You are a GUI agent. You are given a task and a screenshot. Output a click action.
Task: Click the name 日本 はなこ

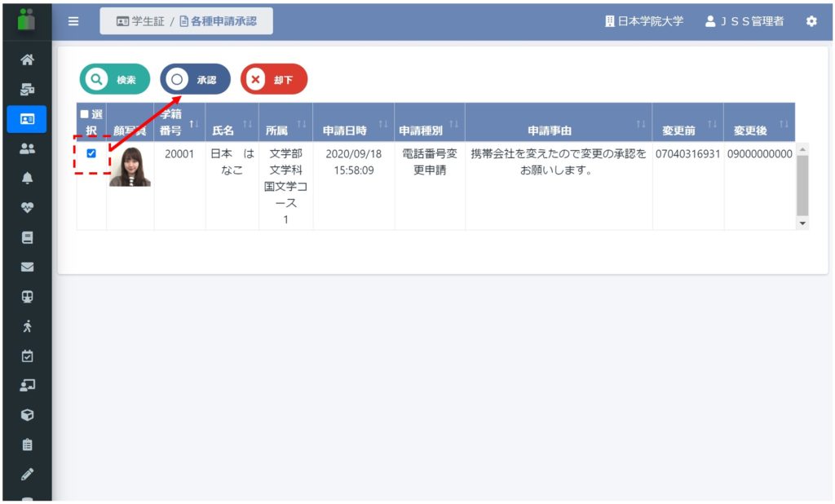232,162
